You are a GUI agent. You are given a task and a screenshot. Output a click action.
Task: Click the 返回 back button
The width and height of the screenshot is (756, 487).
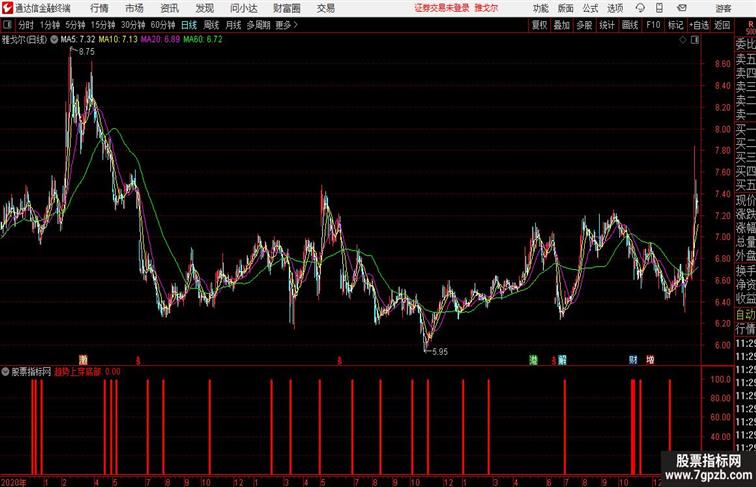click(722, 25)
